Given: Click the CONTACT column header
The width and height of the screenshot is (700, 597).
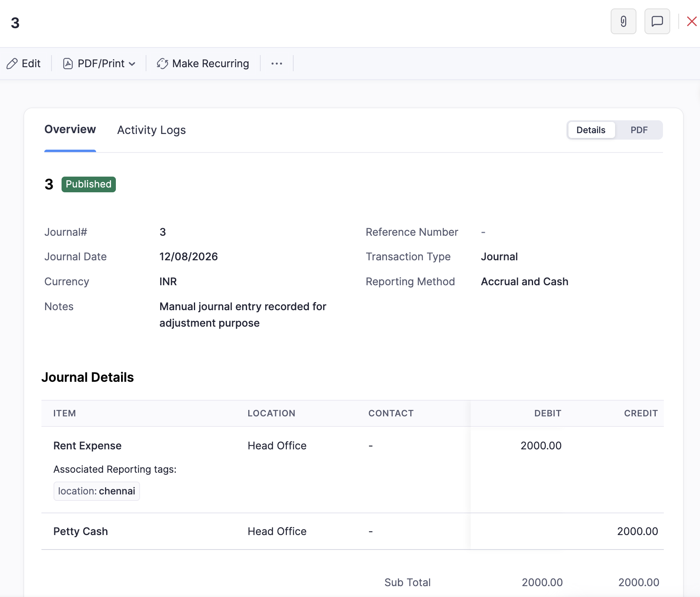Looking at the screenshot, I should pos(391,413).
